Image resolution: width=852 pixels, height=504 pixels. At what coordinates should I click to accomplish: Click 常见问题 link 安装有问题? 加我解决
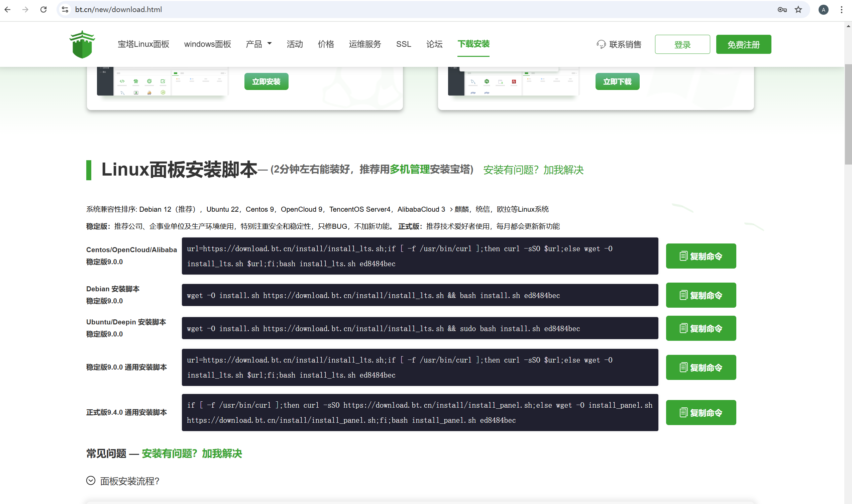192,453
